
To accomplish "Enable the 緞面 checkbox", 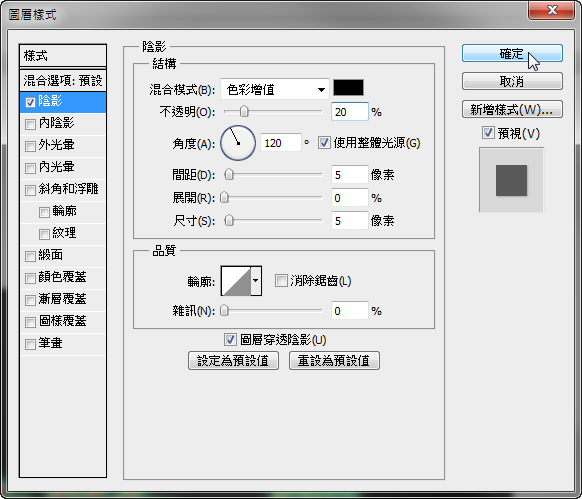I will point(30,256).
